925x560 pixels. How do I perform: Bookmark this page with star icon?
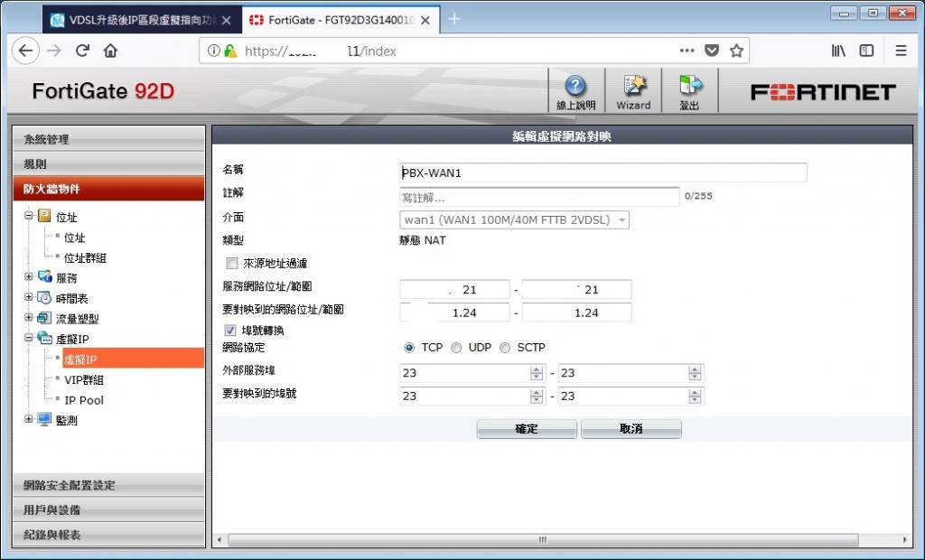pyautogui.click(x=736, y=51)
